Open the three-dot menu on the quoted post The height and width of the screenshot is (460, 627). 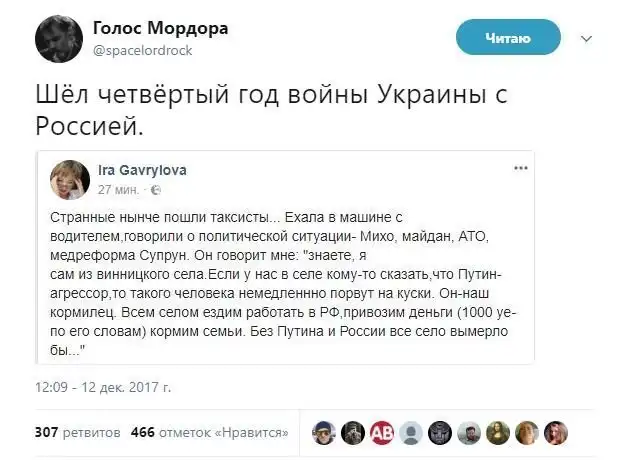coord(520,168)
